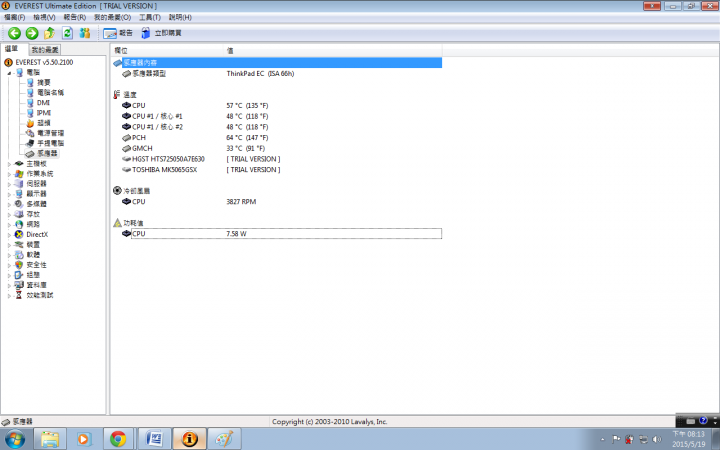Select the TOSHIBA MK5065GSX drive row
720x450 pixels.
click(277, 169)
